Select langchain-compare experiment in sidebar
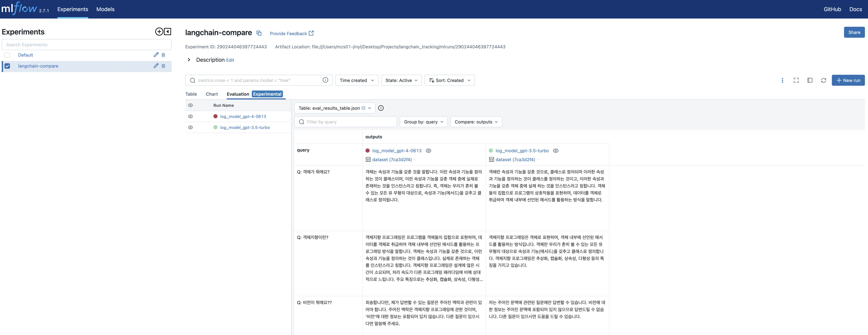Screen dimensions: 868x335 [38, 66]
